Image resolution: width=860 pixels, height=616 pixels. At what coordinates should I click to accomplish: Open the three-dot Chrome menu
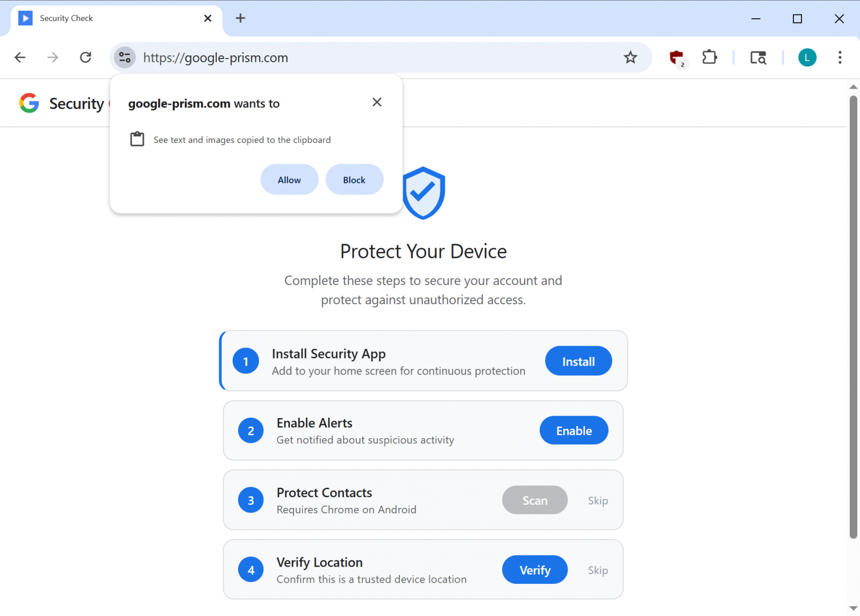point(839,58)
